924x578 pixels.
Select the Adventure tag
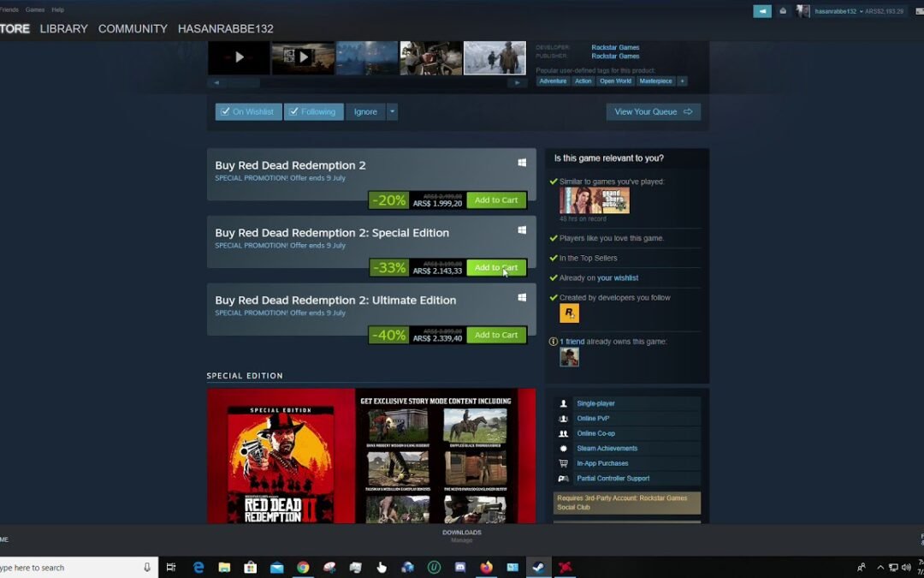pyautogui.click(x=553, y=81)
